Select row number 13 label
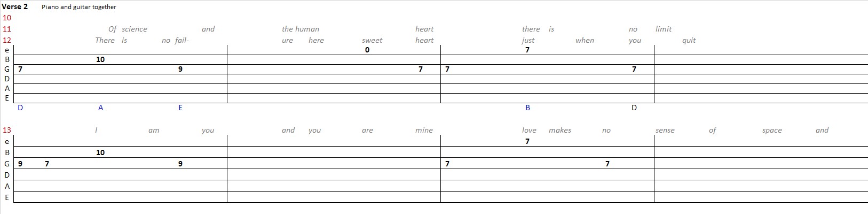Screen dimensions: 868x214 coord(7,130)
